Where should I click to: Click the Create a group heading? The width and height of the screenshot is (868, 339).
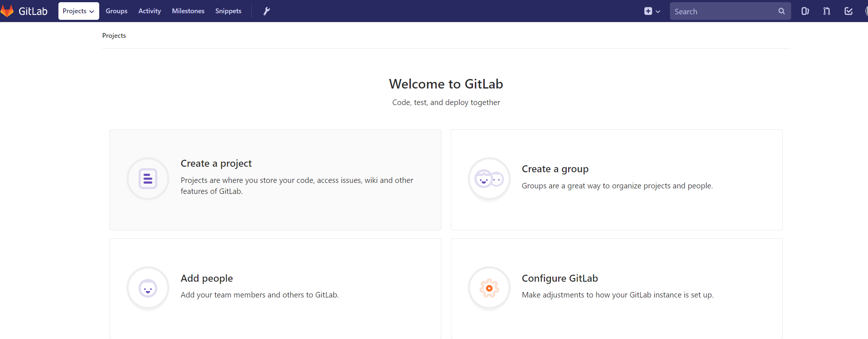click(x=555, y=169)
